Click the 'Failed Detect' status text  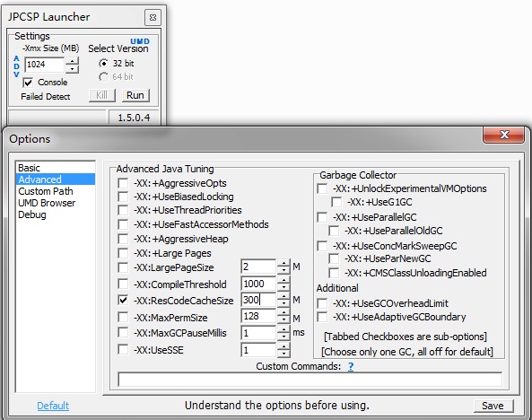[46, 97]
